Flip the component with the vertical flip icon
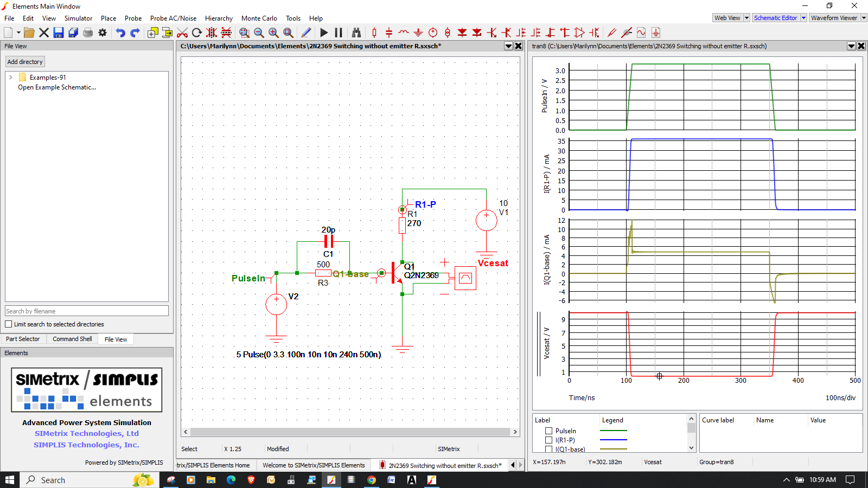Viewport: 868px width, 488px height. click(226, 33)
